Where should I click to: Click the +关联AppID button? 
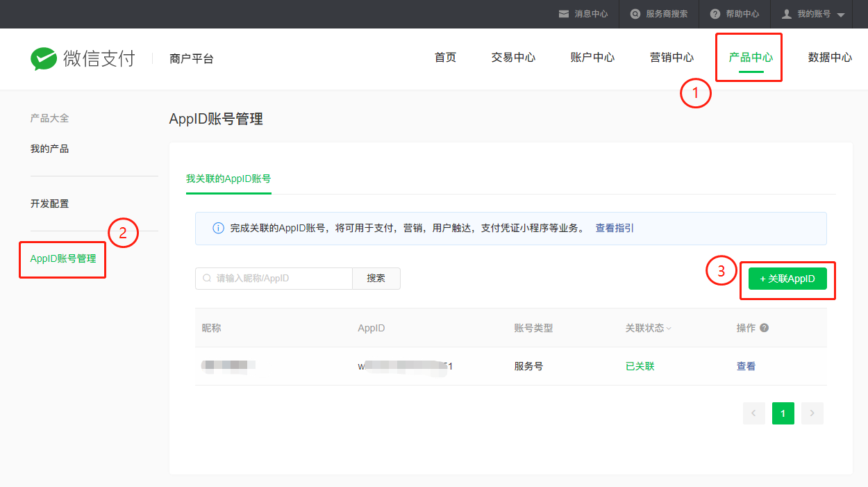click(x=787, y=278)
